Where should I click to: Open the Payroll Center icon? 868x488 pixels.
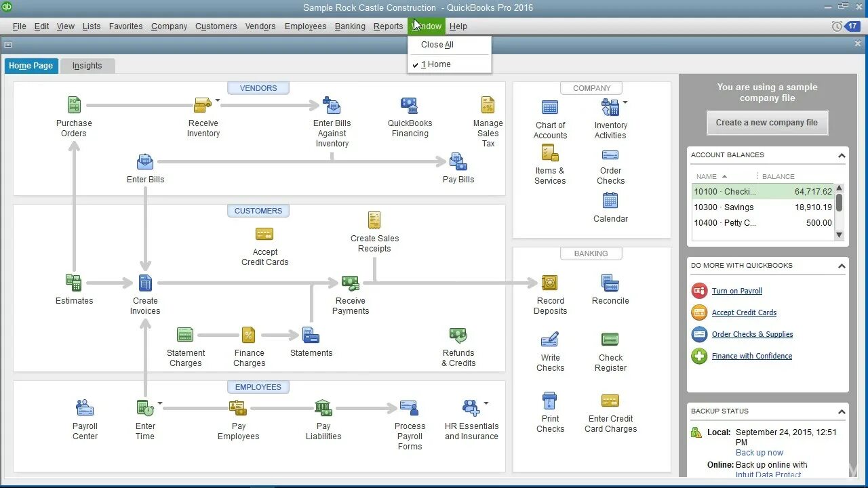pos(85,408)
